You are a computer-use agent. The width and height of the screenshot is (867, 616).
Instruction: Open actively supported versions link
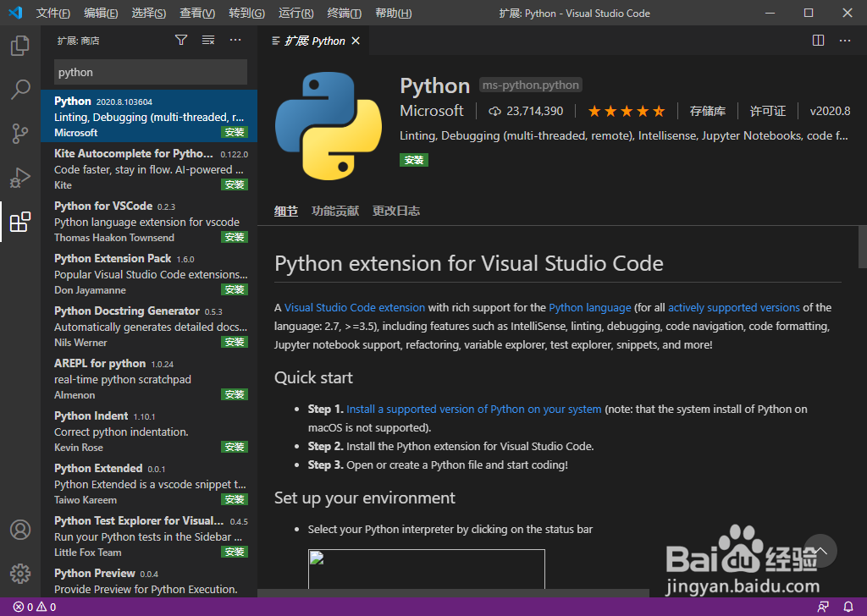(x=734, y=308)
